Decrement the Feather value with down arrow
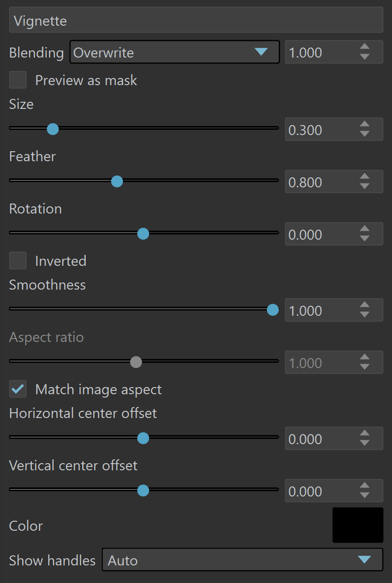392x583 pixels. [x=364, y=186]
